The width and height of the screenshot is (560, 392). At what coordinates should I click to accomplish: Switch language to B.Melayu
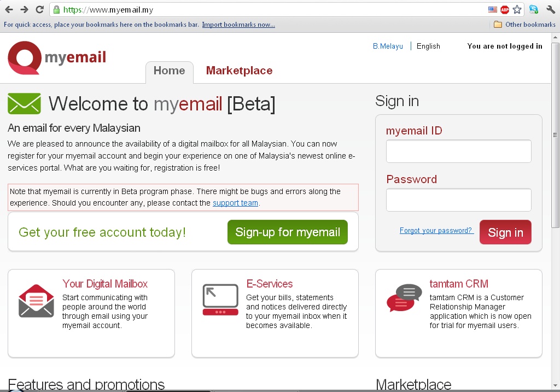click(388, 46)
